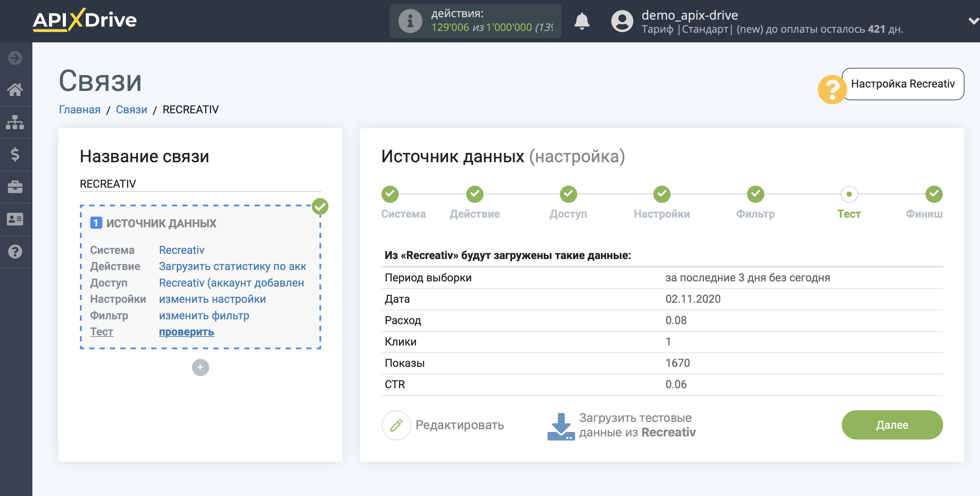Click the pencil edit icon
The image size is (980, 496).
click(x=396, y=425)
